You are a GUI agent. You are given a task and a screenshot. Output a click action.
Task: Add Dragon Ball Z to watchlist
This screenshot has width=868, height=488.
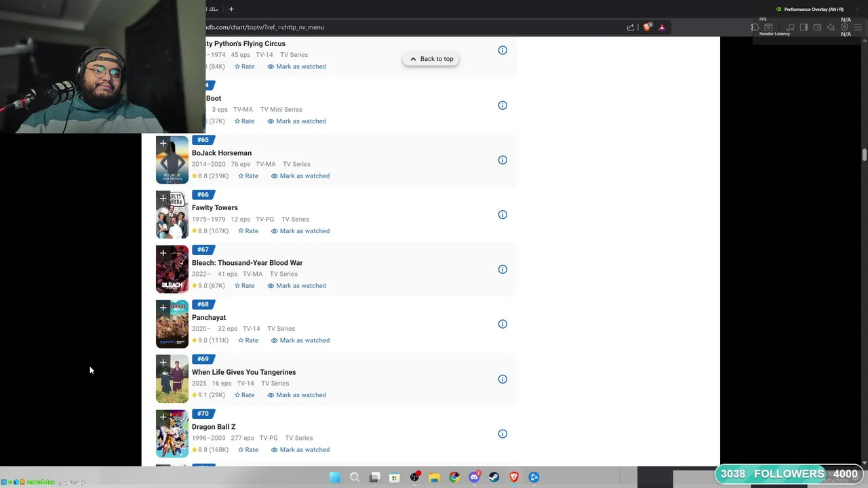click(163, 418)
